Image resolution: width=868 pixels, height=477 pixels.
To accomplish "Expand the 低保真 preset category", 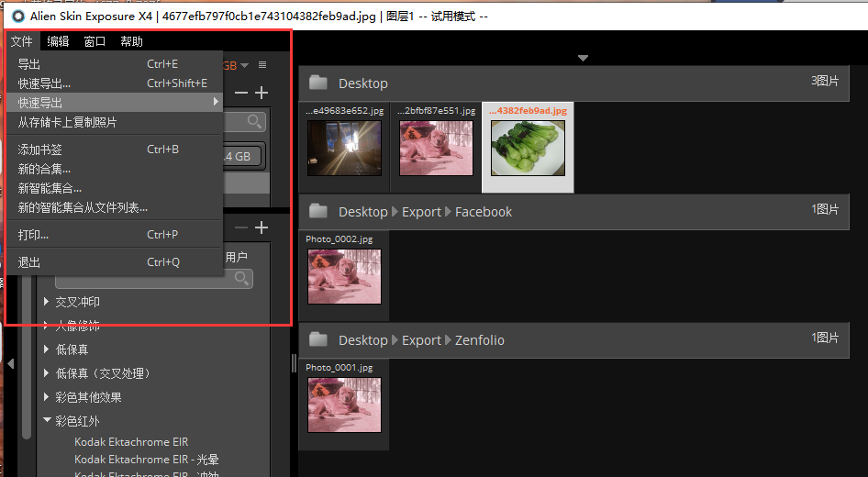I will [x=48, y=349].
